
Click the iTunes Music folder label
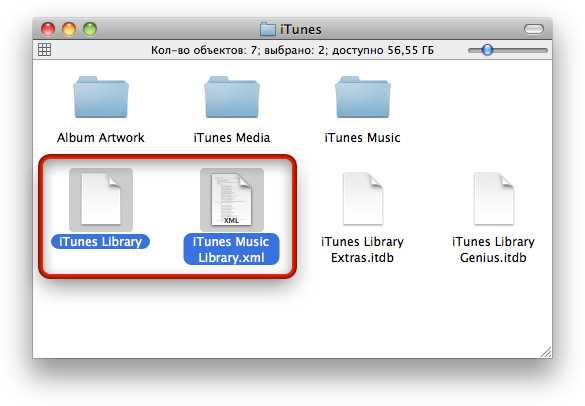[x=363, y=138]
